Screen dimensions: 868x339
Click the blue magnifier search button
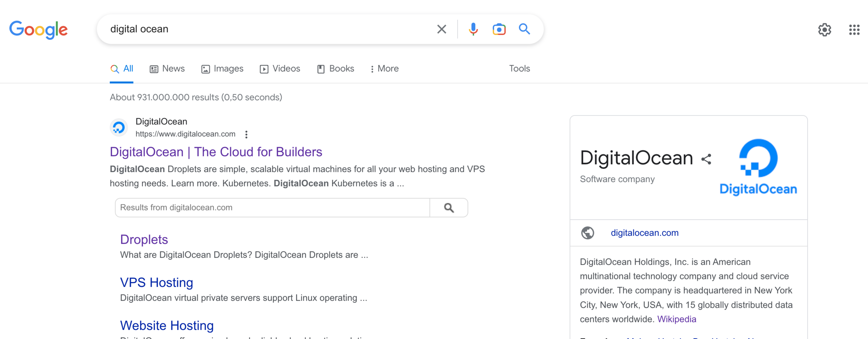tap(524, 29)
